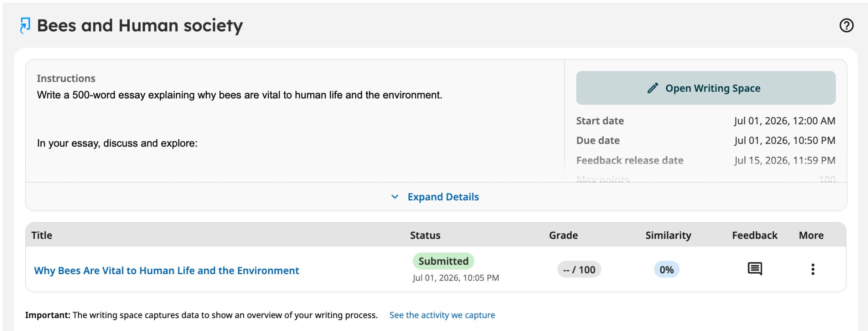Image resolution: width=868 pixels, height=331 pixels.
Task: Click the 0% similarity score badge
Action: click(x=666, y=270)
